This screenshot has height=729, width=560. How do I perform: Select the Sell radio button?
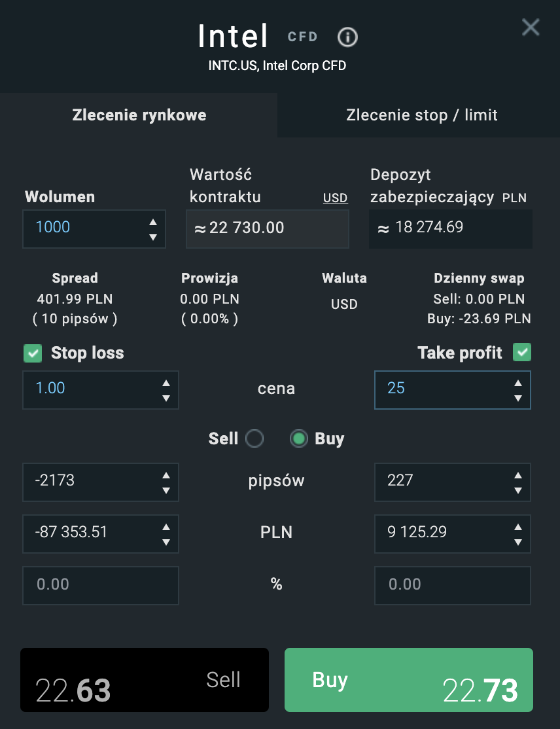pyautogui.click(x=254, y=438)
